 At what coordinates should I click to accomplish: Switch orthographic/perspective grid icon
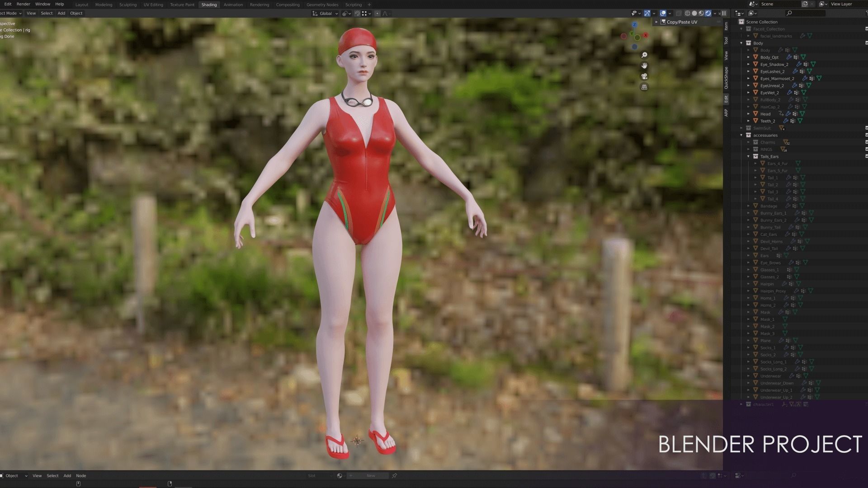click(644, 87)
